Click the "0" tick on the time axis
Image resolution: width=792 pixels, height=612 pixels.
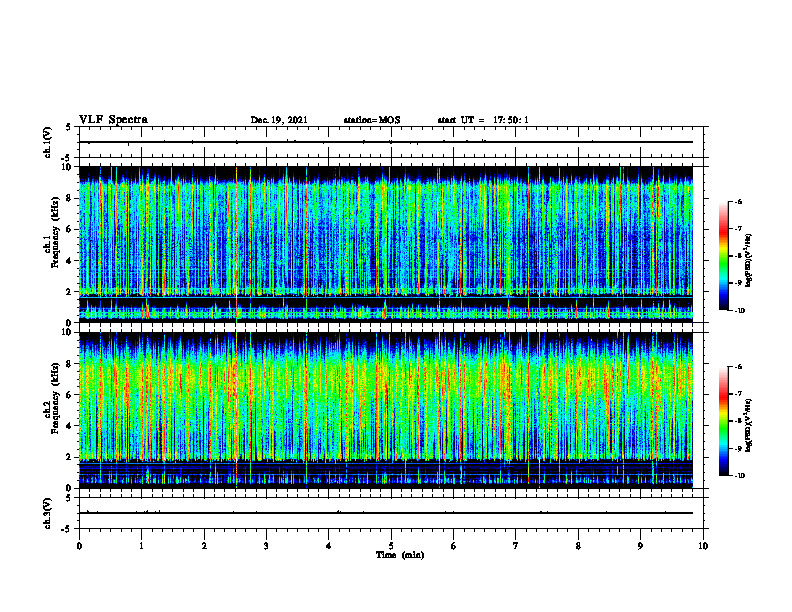point(79,546)
